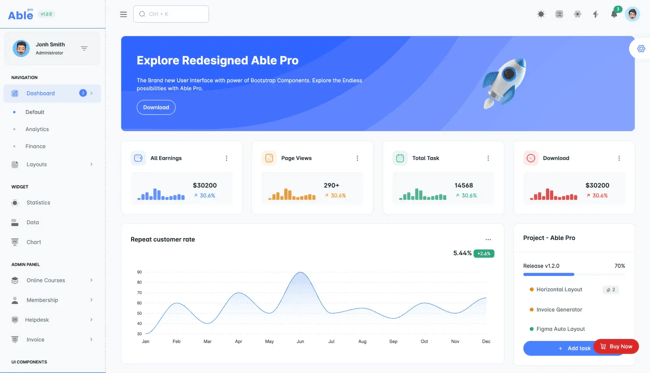Expand Membership submenu chevron
The width and height of the screenshot is (650, 373).
[91, 300]
